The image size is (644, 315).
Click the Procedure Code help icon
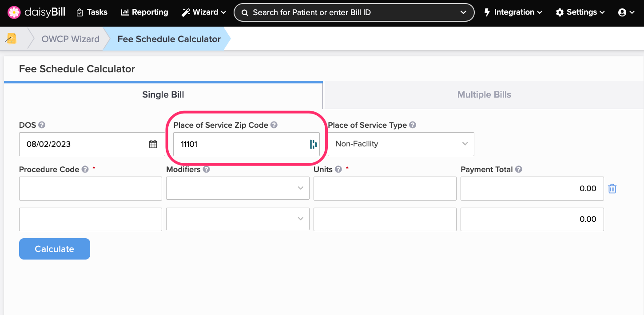pos(85,169)
